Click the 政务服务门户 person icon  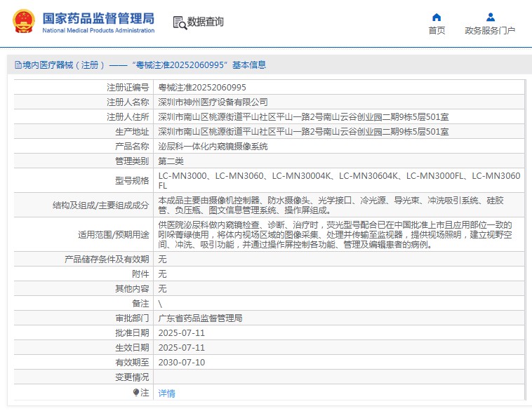click(490, 17)
